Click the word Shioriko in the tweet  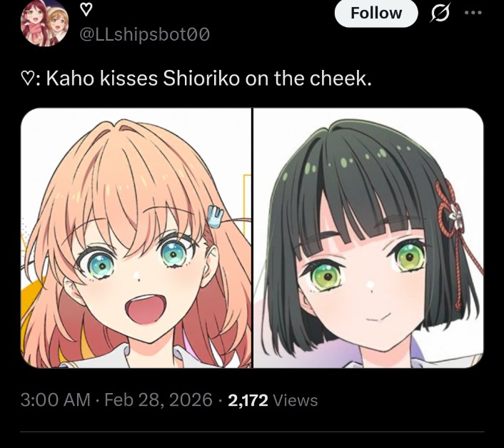(201, 78)
